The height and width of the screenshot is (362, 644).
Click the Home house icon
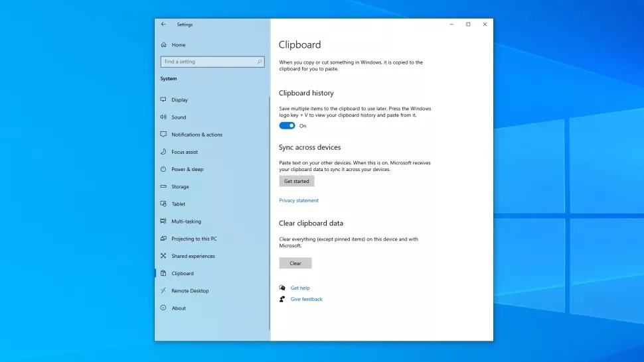pyautogui.click(x=164, y=44)
